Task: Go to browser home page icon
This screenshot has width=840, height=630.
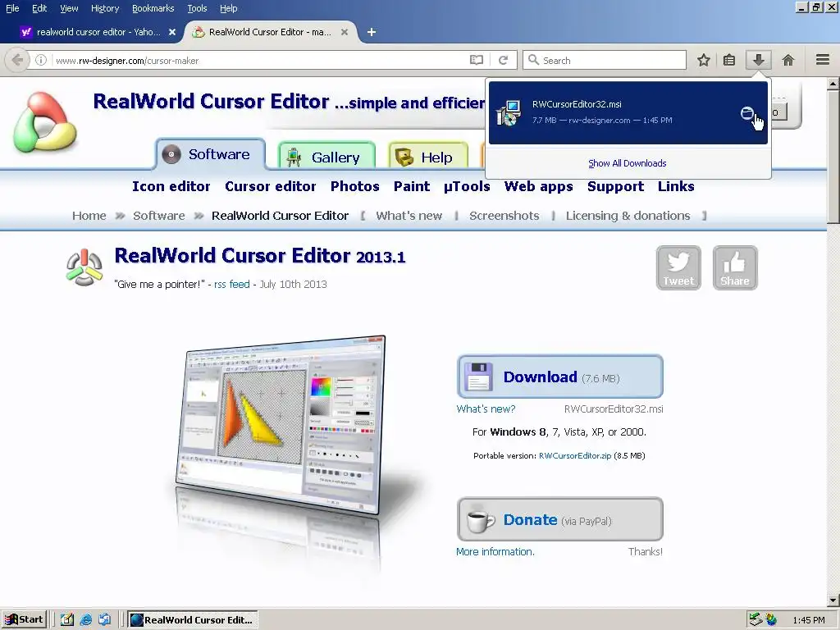Action: coord(788,60)
